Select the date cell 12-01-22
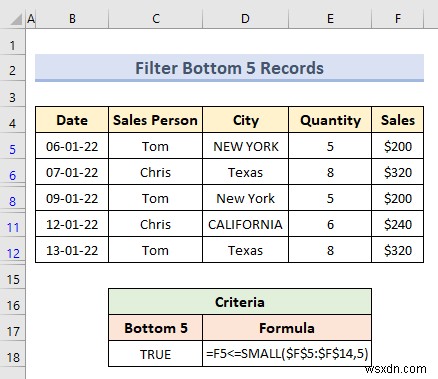This screenshot has height=379, width=438. click(x=72, y=224)
